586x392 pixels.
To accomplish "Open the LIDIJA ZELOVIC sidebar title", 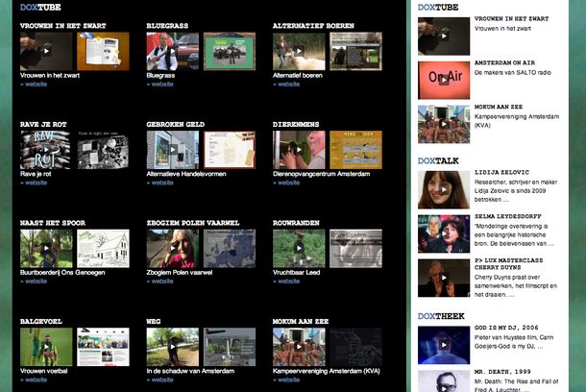I will tap(501, 172).
